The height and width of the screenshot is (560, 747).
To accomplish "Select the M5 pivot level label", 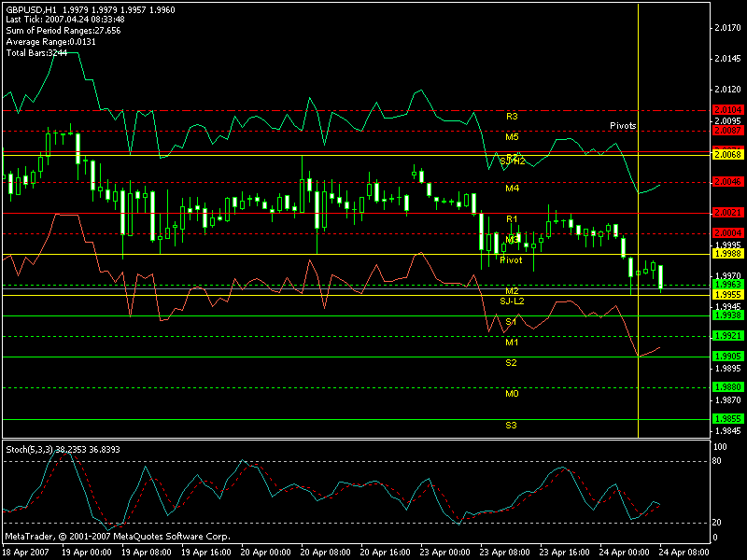I will 512,136.
